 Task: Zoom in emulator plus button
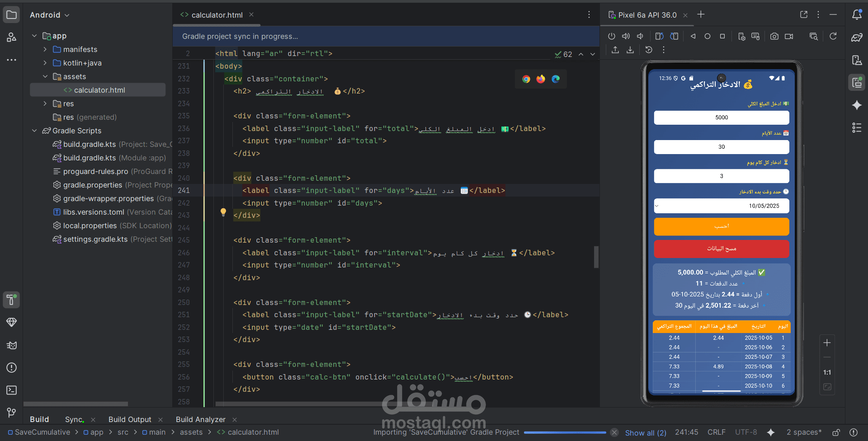[827, 343]
